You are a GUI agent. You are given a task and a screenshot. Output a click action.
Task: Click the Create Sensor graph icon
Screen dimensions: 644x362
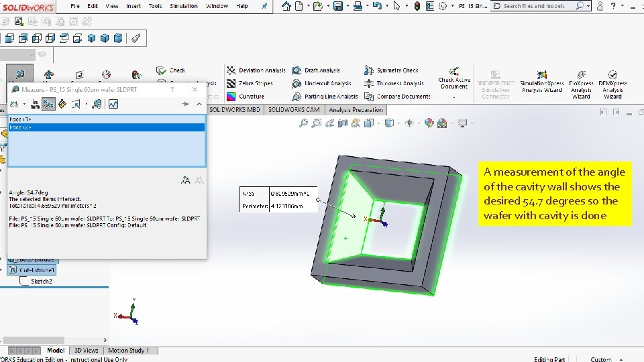point(113,105)
